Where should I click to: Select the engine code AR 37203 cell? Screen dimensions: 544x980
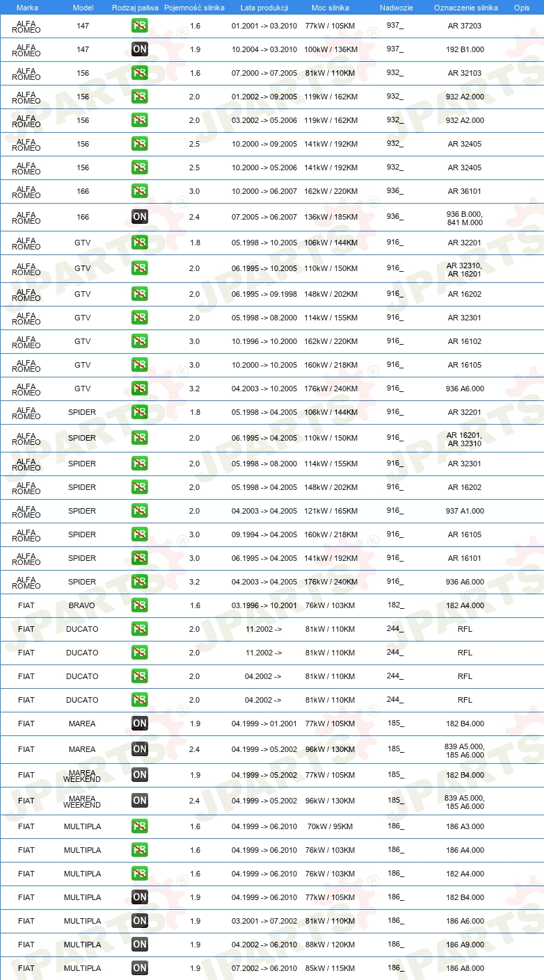[x=465, y=26]
